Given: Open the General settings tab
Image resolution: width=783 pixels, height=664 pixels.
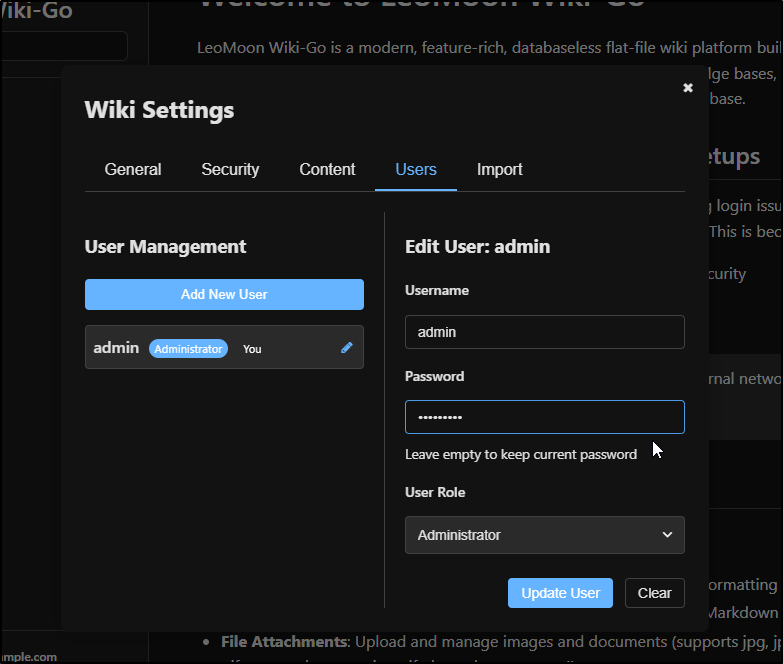Looking at the screenshot, I should (x=133, y=170).
